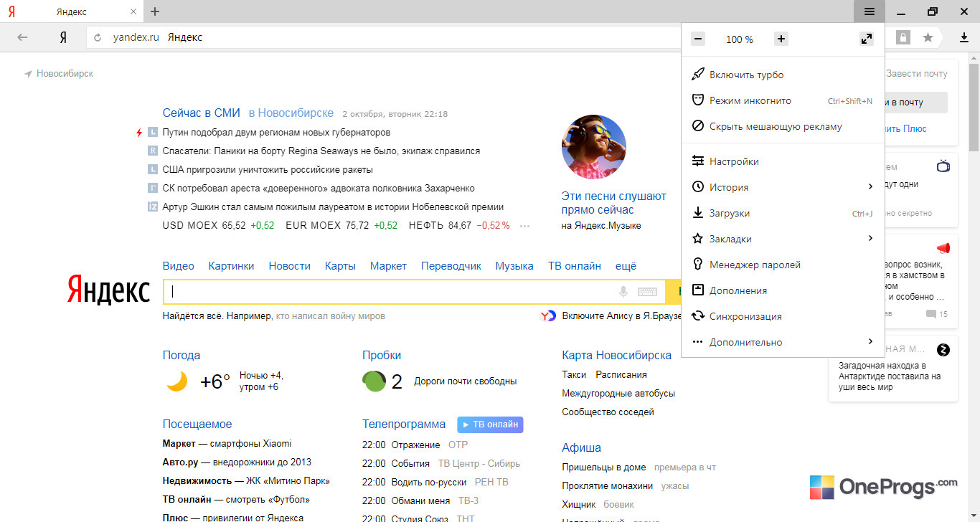This screenshot has height=522, width=980.
Task: Open Карта Новосибирска link
Action: tap(617, 355)
